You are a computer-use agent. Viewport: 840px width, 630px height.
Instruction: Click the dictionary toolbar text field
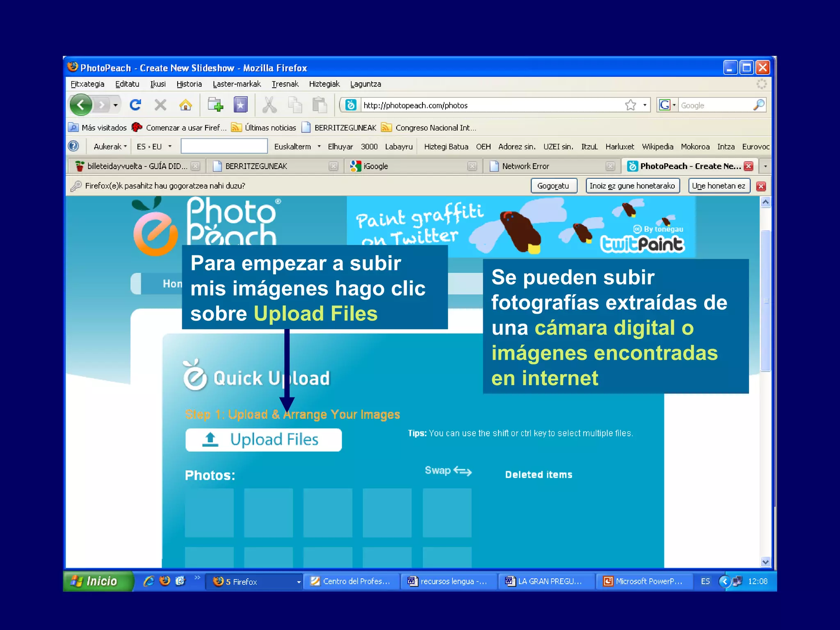coord(224,146)
